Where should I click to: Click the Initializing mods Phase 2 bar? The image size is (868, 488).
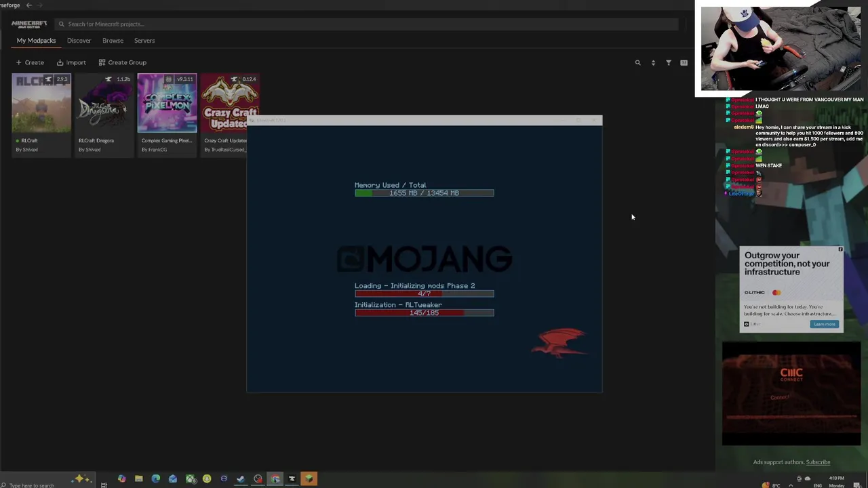[x=424, y=293]
